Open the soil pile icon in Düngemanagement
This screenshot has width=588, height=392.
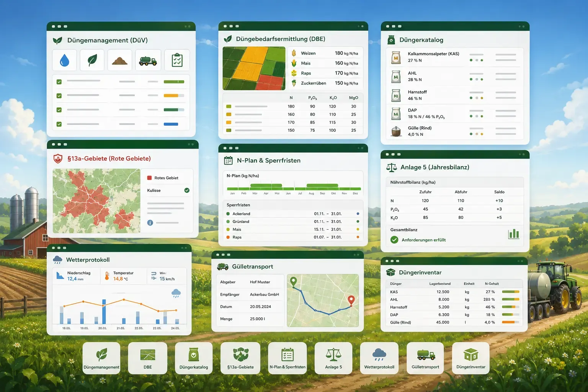pos(120,60)
